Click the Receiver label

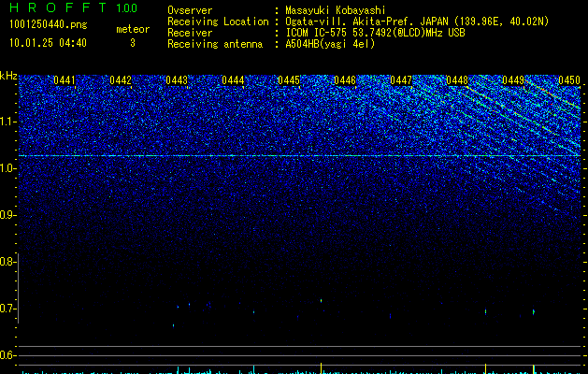point(190,33)
